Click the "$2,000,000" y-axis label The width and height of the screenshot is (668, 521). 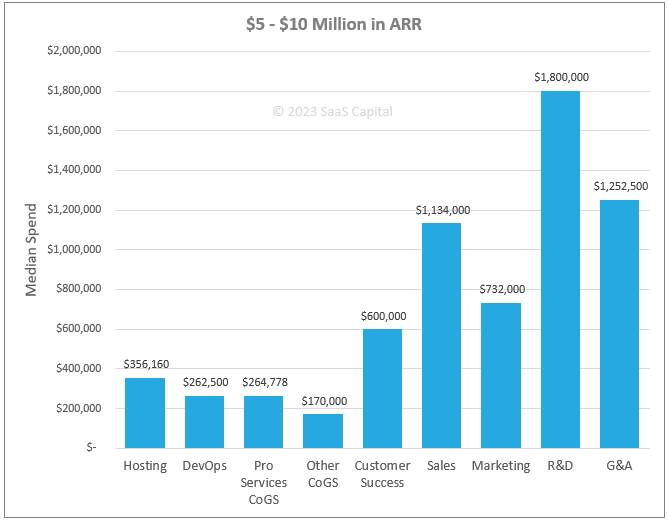click(74, 51)
